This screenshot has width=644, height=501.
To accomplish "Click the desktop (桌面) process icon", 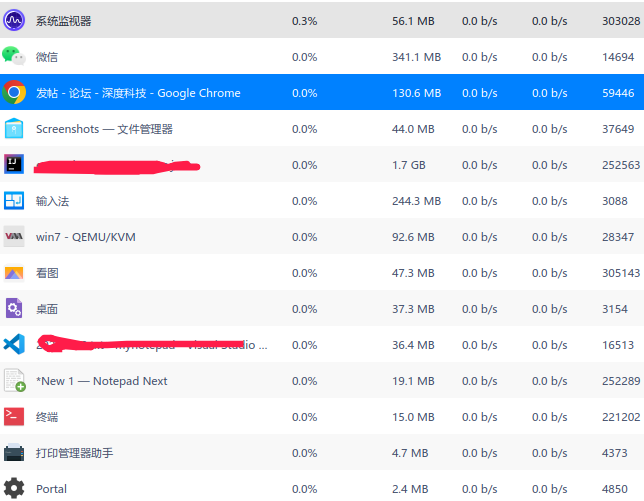I will pos(14,309).
